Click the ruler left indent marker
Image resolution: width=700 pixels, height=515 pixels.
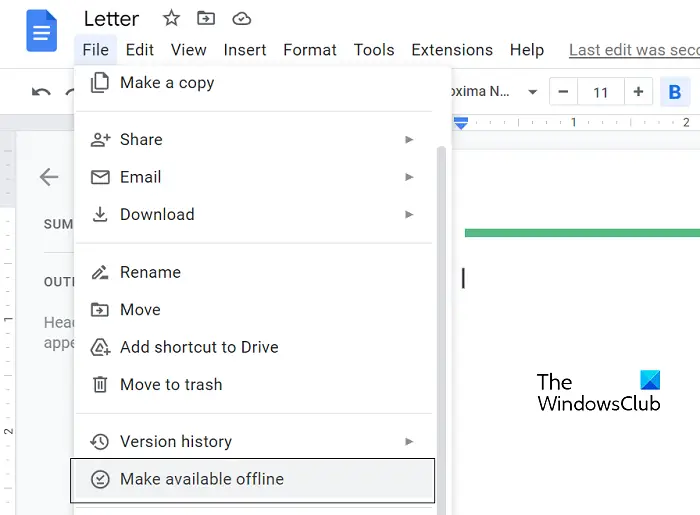tap(461, 123)
